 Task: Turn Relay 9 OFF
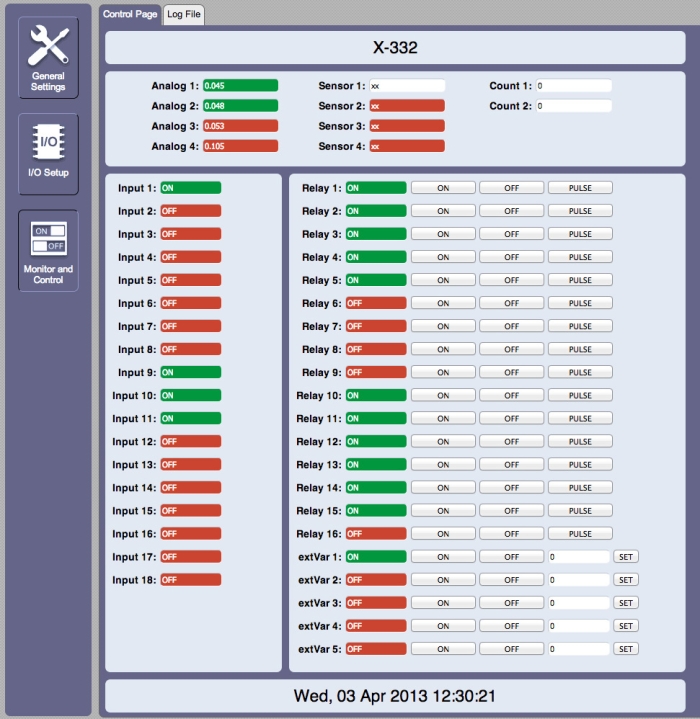pos(512,372)
